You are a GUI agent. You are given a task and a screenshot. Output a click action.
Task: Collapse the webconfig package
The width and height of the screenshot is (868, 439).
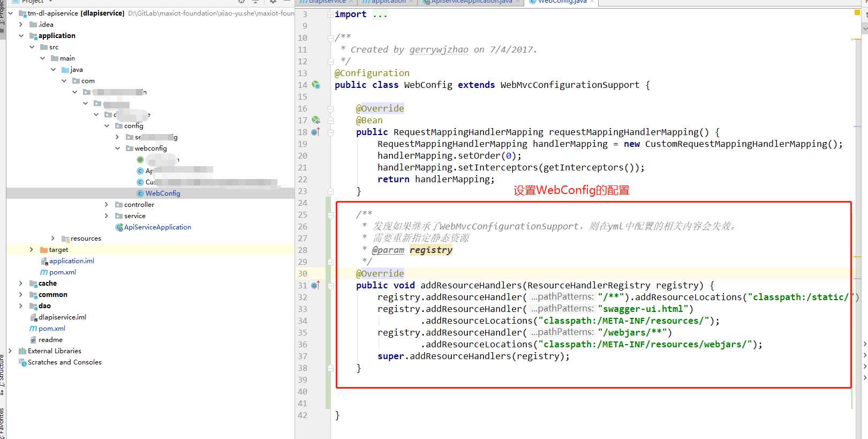(x=117, y=148)
